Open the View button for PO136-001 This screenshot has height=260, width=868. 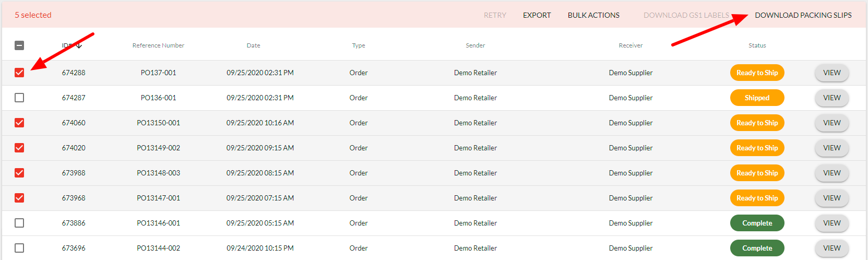click(x=831, y=98)
